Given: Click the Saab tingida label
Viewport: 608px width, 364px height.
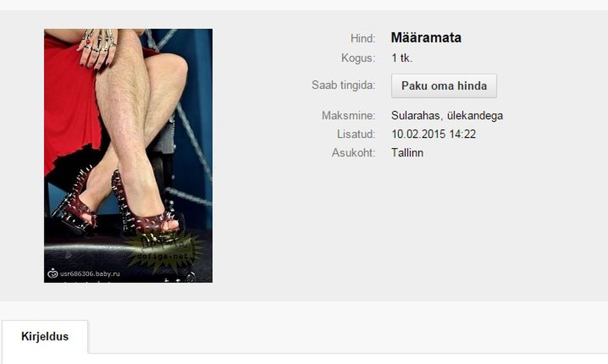Looking at the screenshot, I should [343, 85].
